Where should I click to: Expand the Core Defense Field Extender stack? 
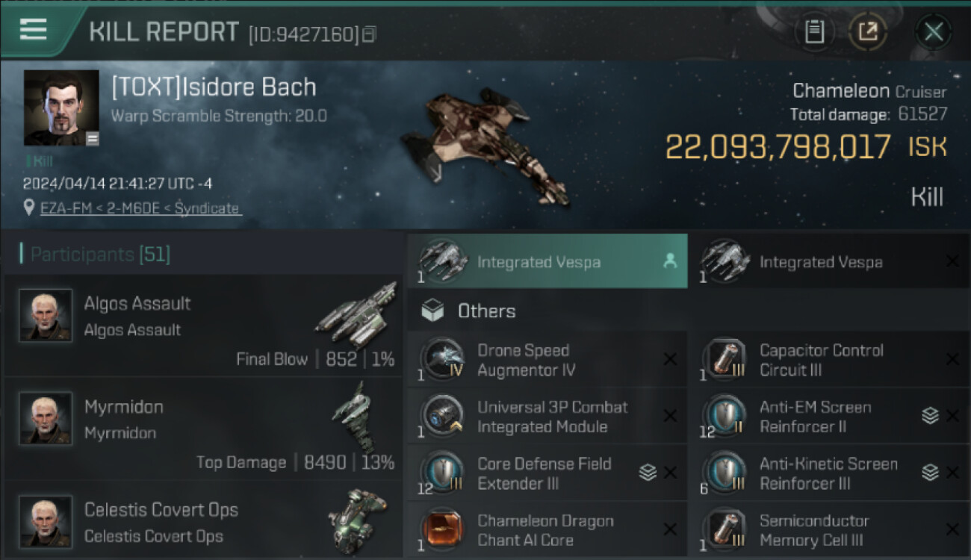click(x=648, y=473)
